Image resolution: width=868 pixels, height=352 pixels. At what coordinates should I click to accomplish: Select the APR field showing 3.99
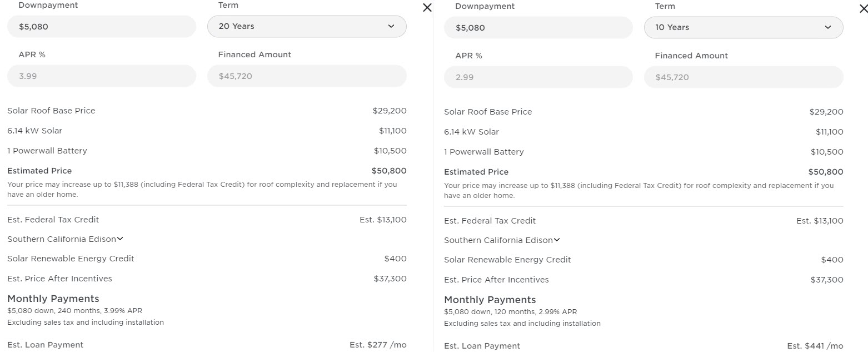[101, 76]
